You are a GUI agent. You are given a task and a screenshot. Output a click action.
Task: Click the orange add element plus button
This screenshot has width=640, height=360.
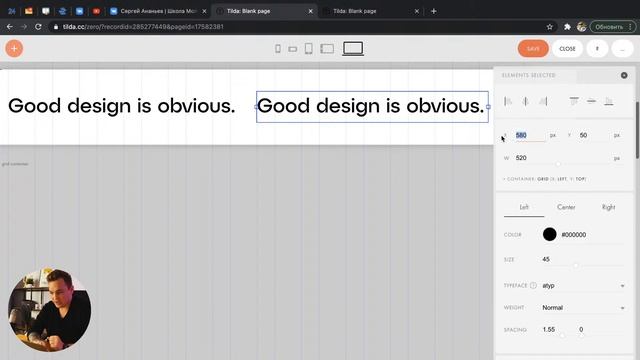[14, 49]
